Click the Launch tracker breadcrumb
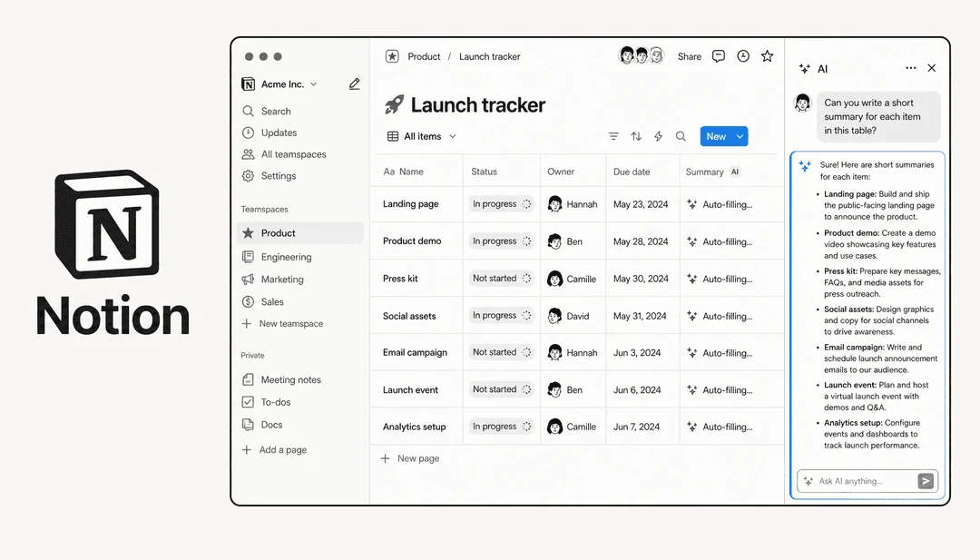 489,56
